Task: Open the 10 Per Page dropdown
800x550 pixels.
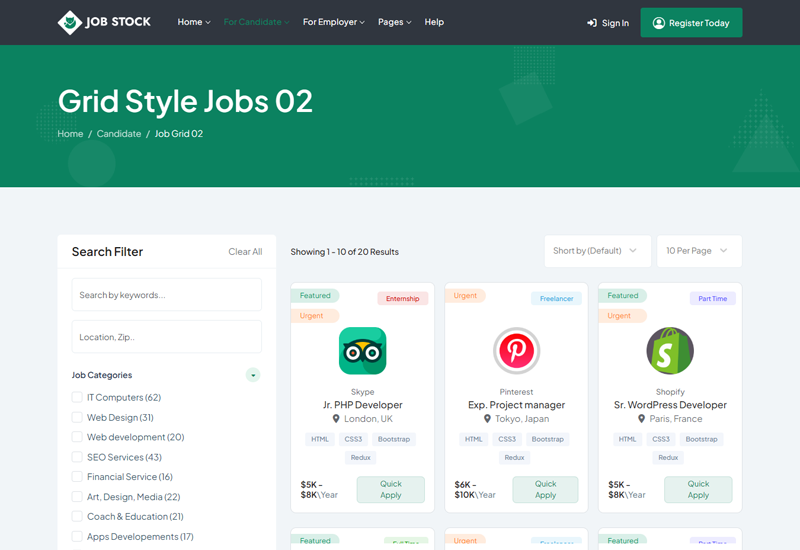Action: (x=699, y=251)
